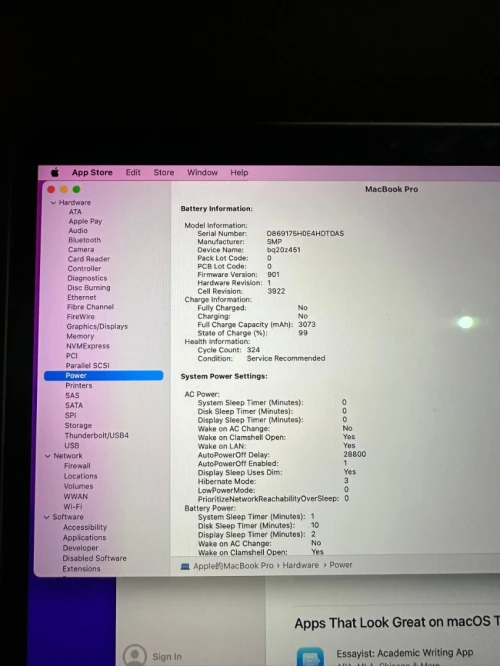This screenshot has width=500, height=666.
Task: Select Thunderbolt/USB4 in the sidebar
Action: click(96, 435)
